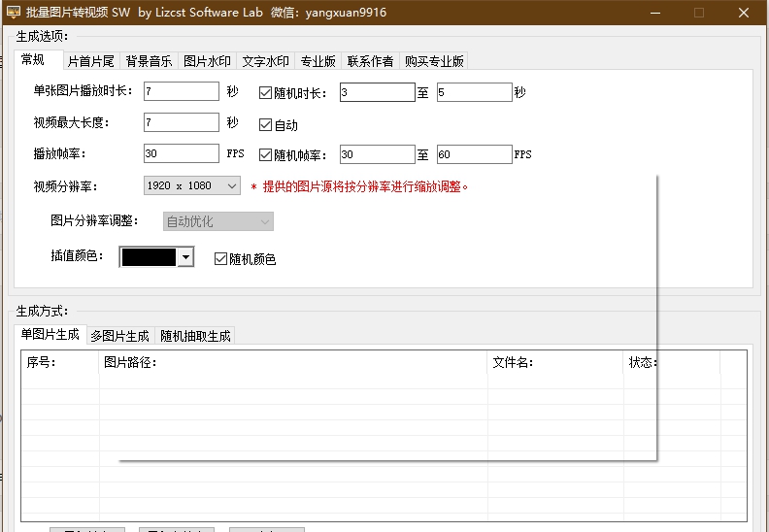Viewport: 769px width, 532px height.
Task: Click the app icon in title bar
Action: coord(14,12)
